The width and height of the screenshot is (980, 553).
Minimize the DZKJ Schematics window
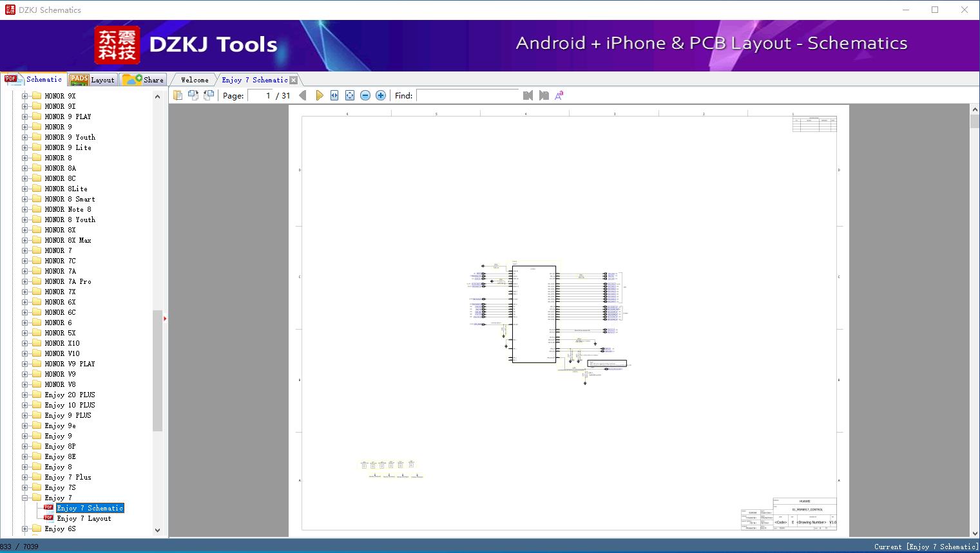pyautogui.click(x=905, y=10)
